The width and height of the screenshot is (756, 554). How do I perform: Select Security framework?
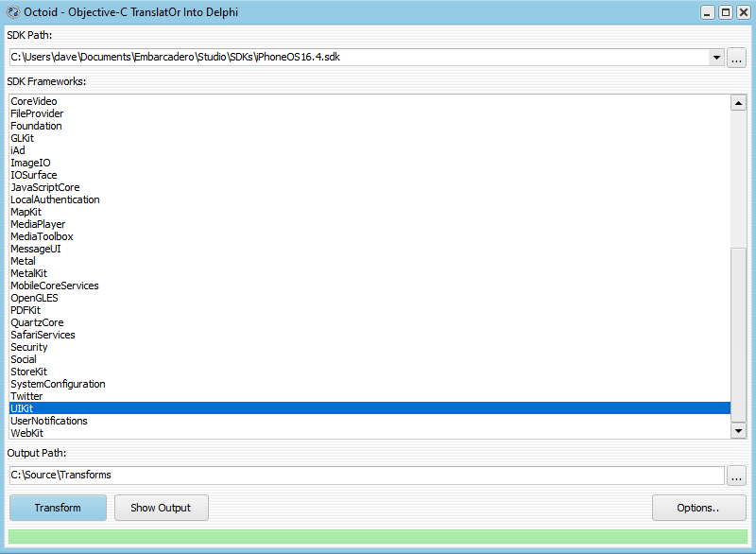pos(369,347)
